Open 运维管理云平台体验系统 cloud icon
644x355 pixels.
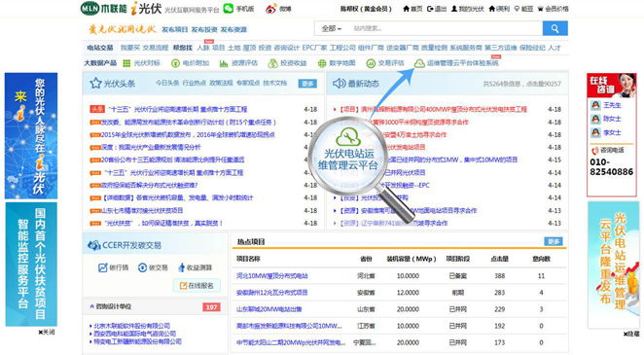pos(419,63)
